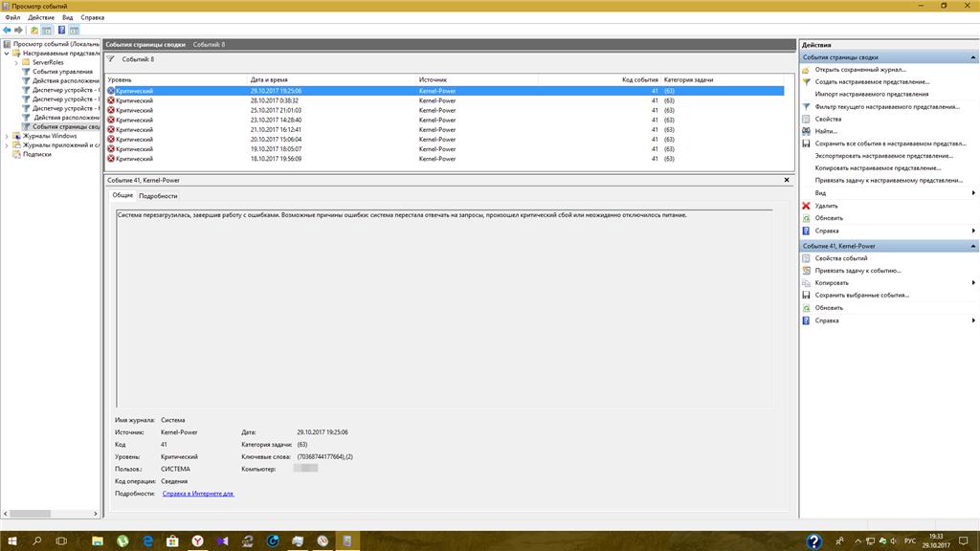Open Visual Studio from the taskbar
The width and height of the screenshot is (980, 551).
(x=222, y=541)
